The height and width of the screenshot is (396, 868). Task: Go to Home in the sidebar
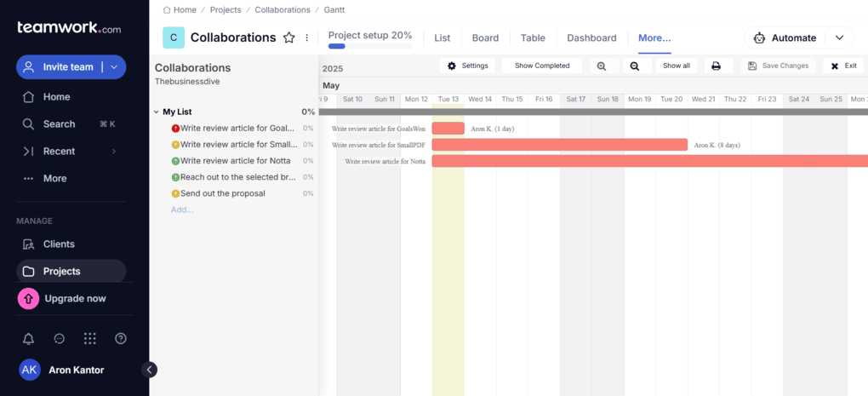[x=56, y=97]
